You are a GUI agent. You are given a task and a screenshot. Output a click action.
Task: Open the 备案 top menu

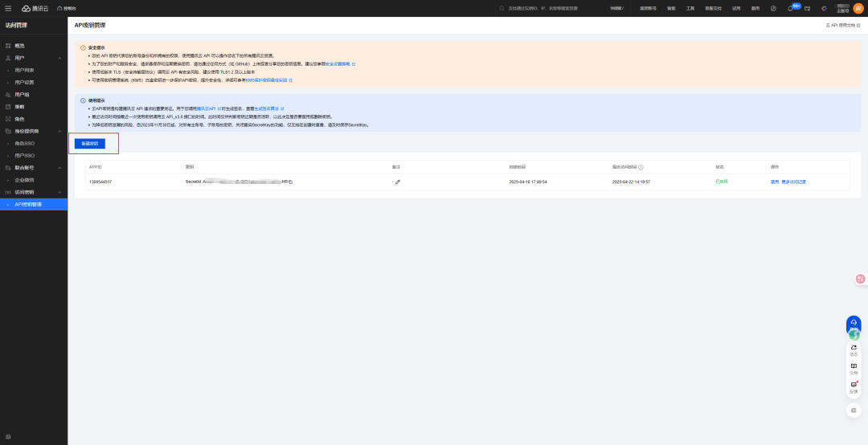[671, 8]
